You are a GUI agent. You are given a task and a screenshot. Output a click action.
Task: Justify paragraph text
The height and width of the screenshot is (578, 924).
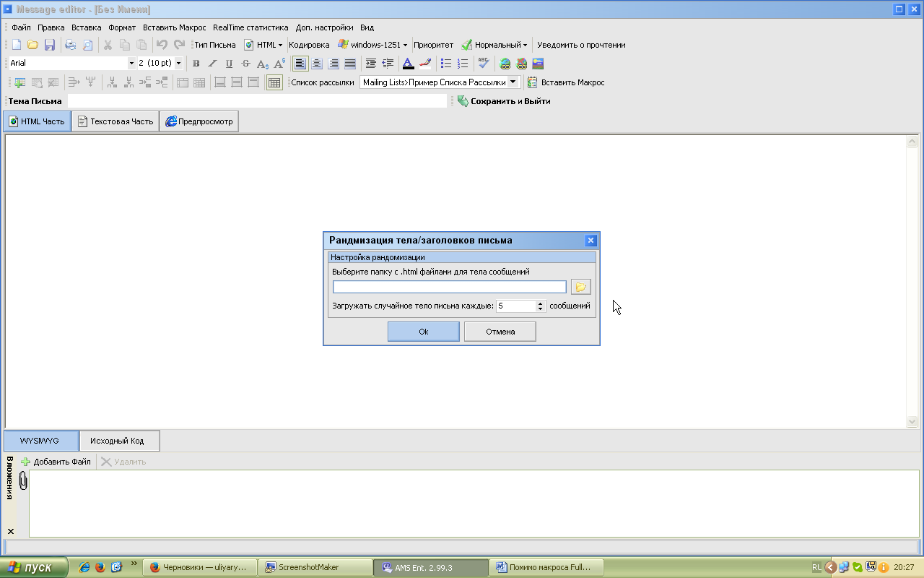point(350,64)
